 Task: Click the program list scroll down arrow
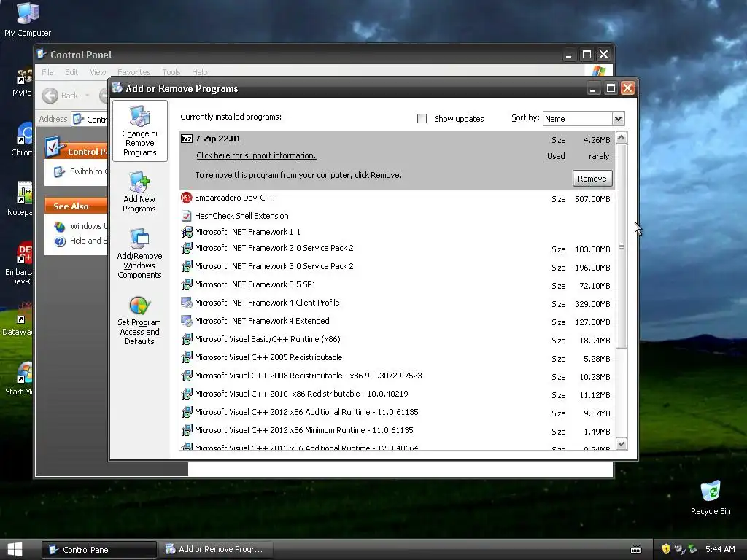point(622,444)
